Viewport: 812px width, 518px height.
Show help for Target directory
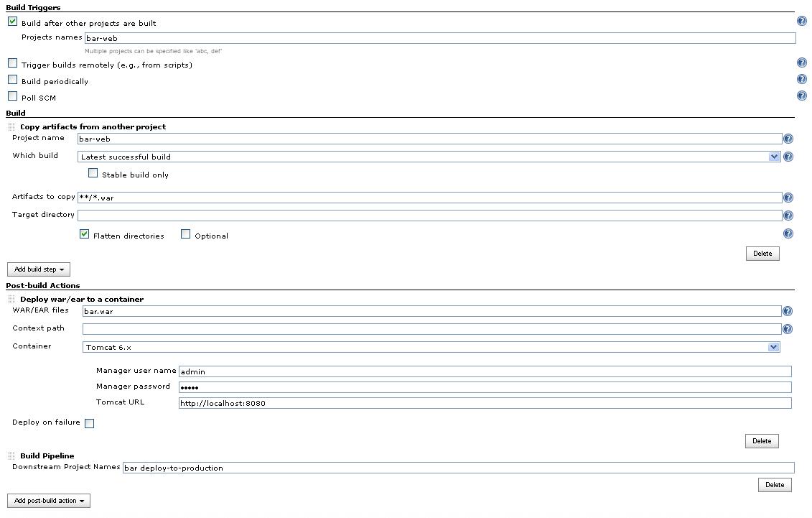[788, 216]
